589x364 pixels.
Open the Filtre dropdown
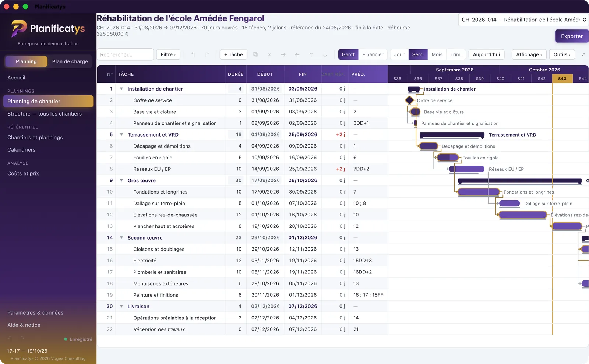click(x=168, y=54)
